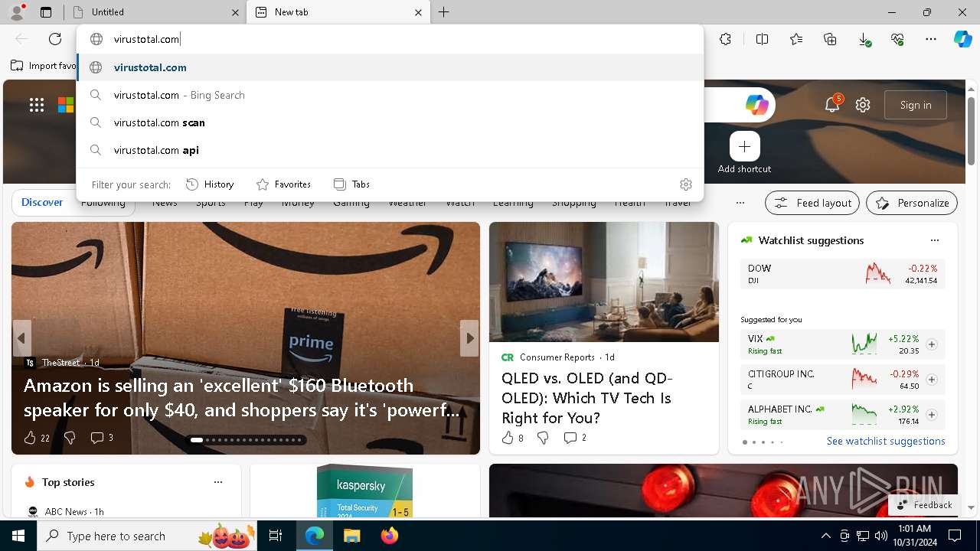Image resolution: width=980 pixels, height=551 pixels.
Task: Refresh the page with the reload icon
Action: 55,39
